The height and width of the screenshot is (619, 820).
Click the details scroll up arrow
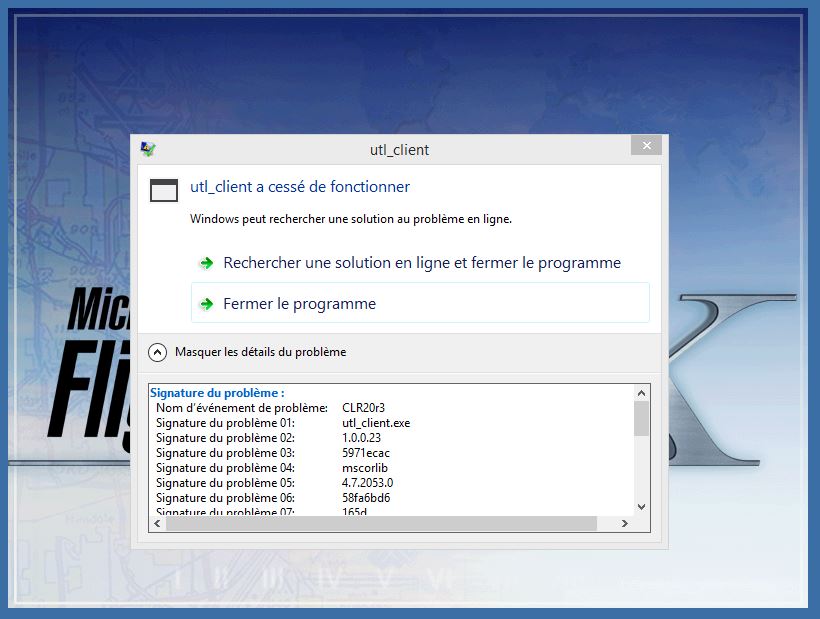click(x=642, y=393)
